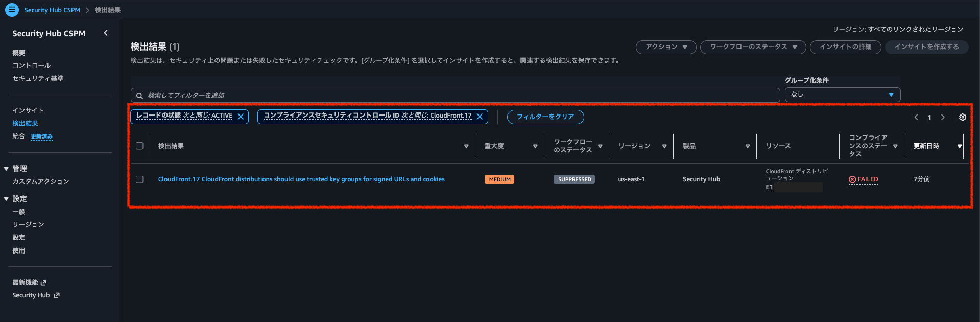Open the CloudFront.17 finding title link
The width and height of the screenshot is (980, 322).
coord(301,179)
